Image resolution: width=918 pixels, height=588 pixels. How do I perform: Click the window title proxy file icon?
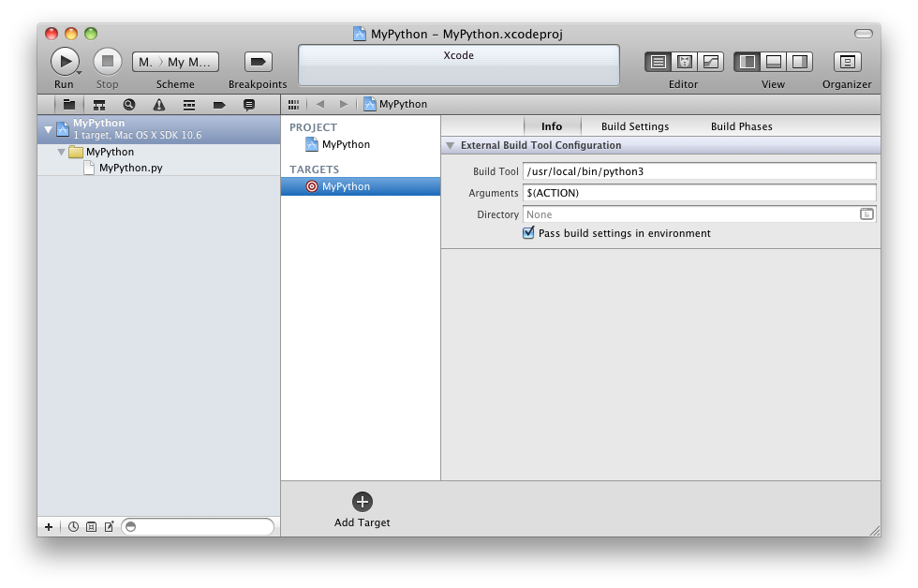pyautogui.click(x=360, y=34)
